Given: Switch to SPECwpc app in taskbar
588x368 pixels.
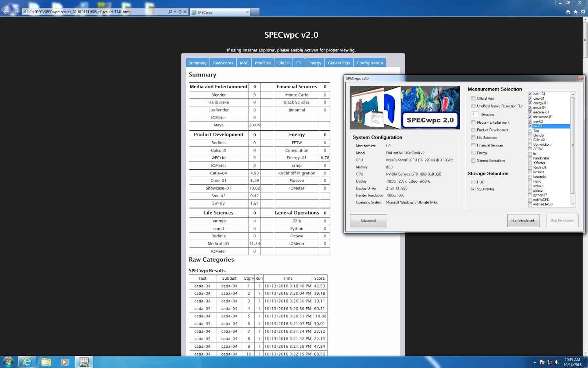Looking at the screenshot, I should 84,362.
